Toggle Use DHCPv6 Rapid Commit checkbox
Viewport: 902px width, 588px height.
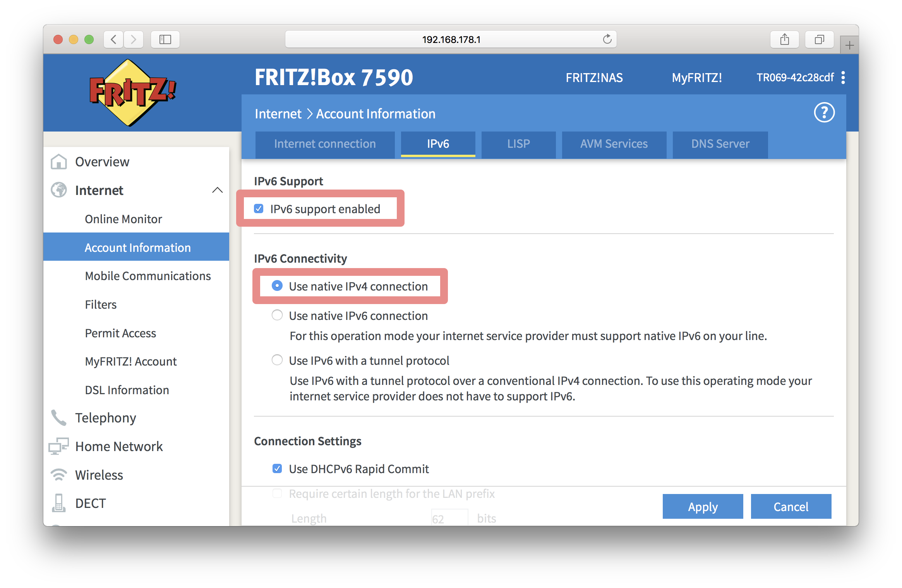277,468
